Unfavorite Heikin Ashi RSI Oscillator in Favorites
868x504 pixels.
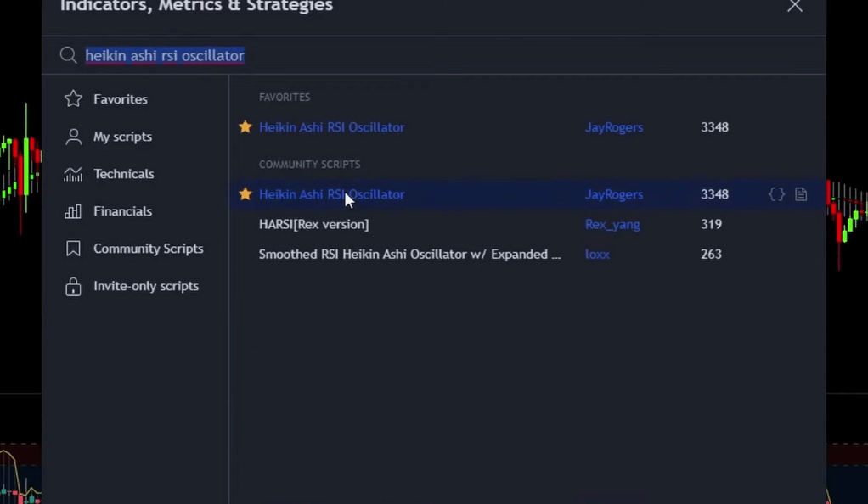[x=245, y=126]
